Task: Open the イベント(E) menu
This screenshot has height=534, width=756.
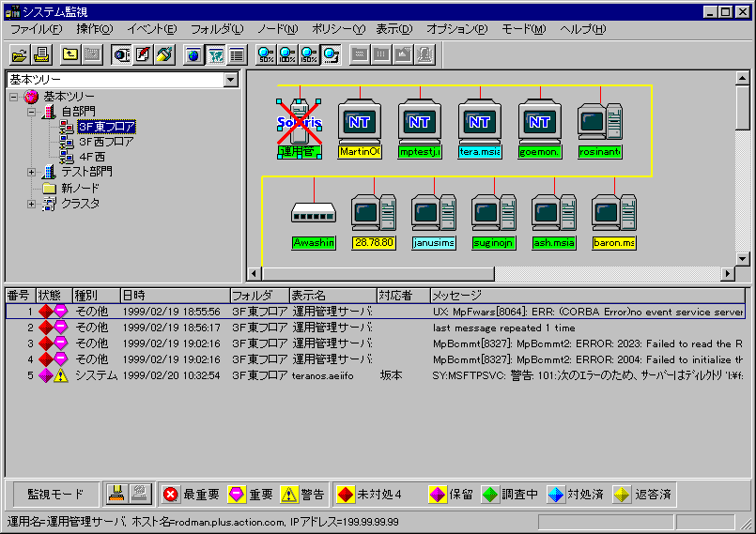Action: pos(152,29)
